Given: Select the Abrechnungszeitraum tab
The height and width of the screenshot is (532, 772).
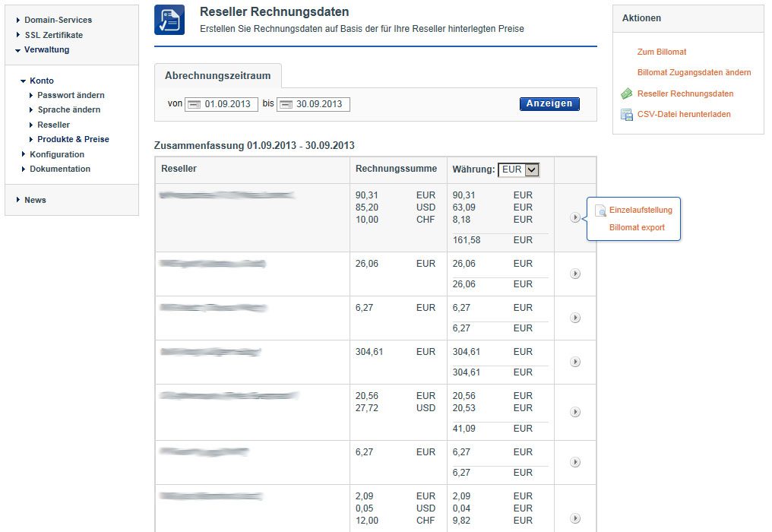Looking at the screenshot, I should coord(217,76).
